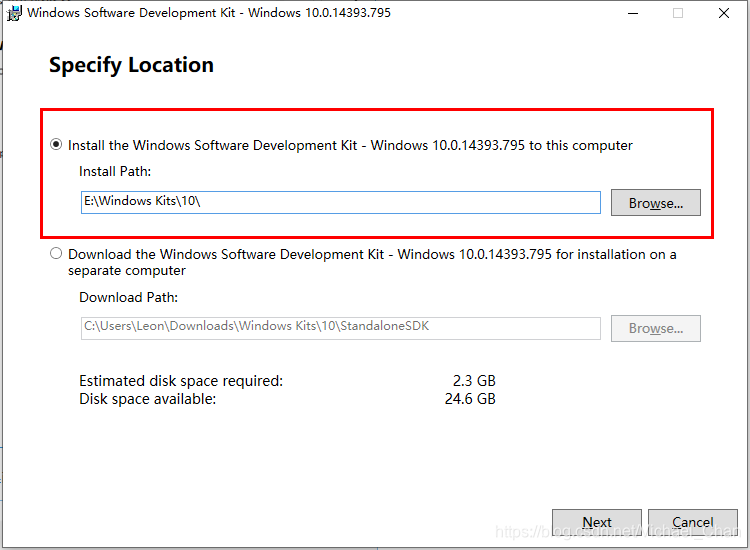Screen dimensions: 750x550
Task: Close the SDK setup window
Action: (724, 13)
